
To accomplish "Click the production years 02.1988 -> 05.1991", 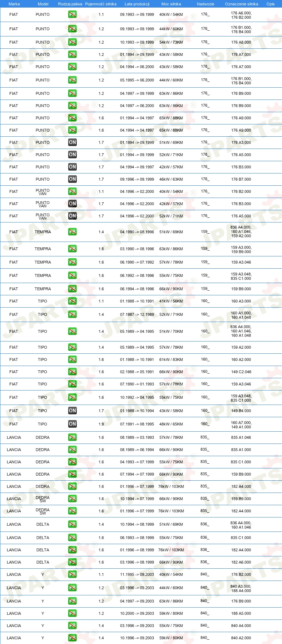I will pyautogui.click(x=137, y=372).
